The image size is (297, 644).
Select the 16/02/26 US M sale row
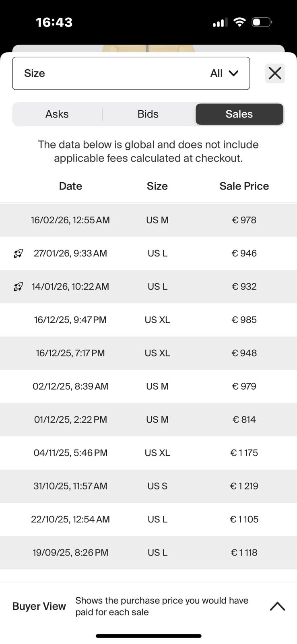tap(148, 220)
